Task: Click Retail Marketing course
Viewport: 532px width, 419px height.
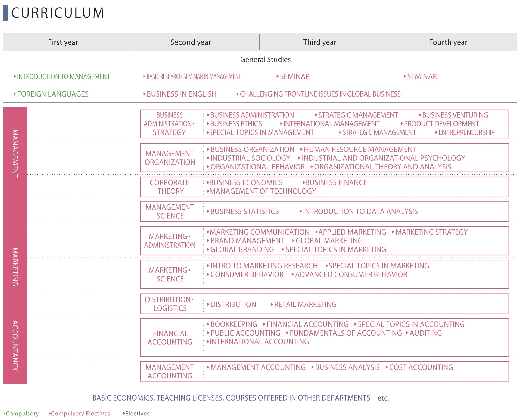Action: (305, 305)
